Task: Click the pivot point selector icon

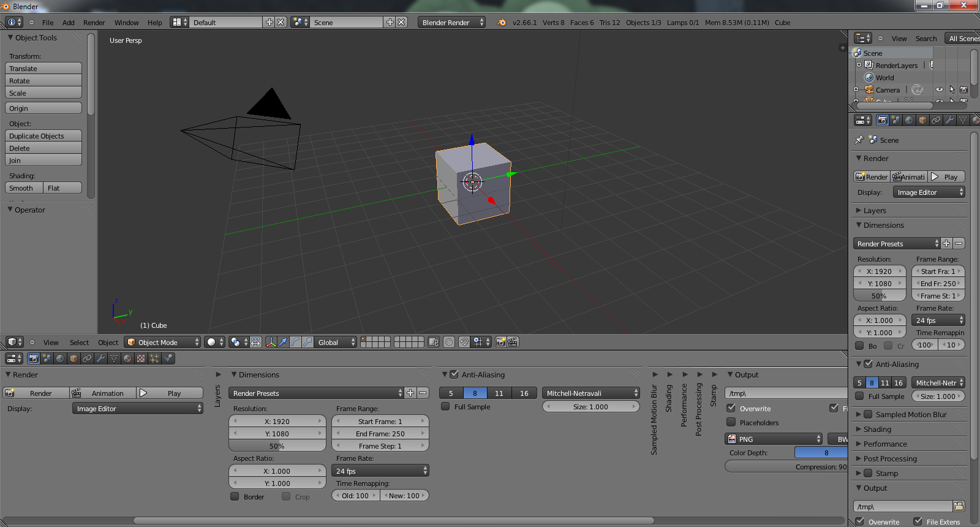Action: pyautogui.click(x=238, y=342)
